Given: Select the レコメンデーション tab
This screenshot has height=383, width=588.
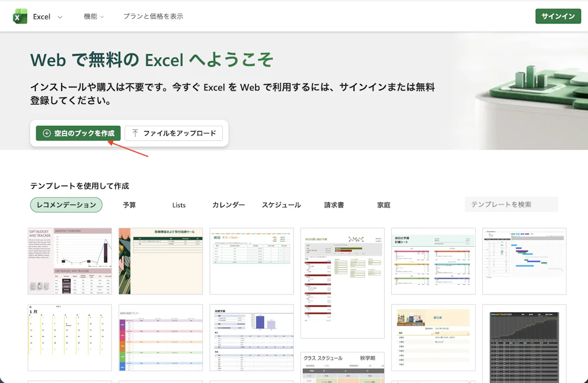Looking at the screenshot, I should [x=66, y=205].
